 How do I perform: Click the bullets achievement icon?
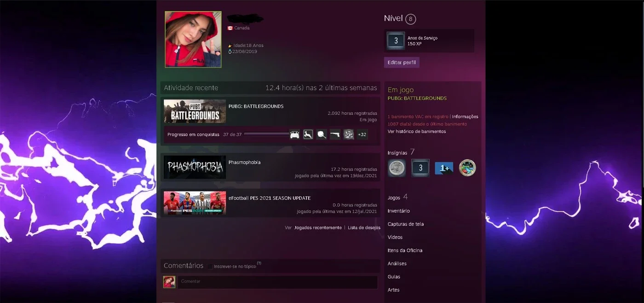tap(349, 134)
